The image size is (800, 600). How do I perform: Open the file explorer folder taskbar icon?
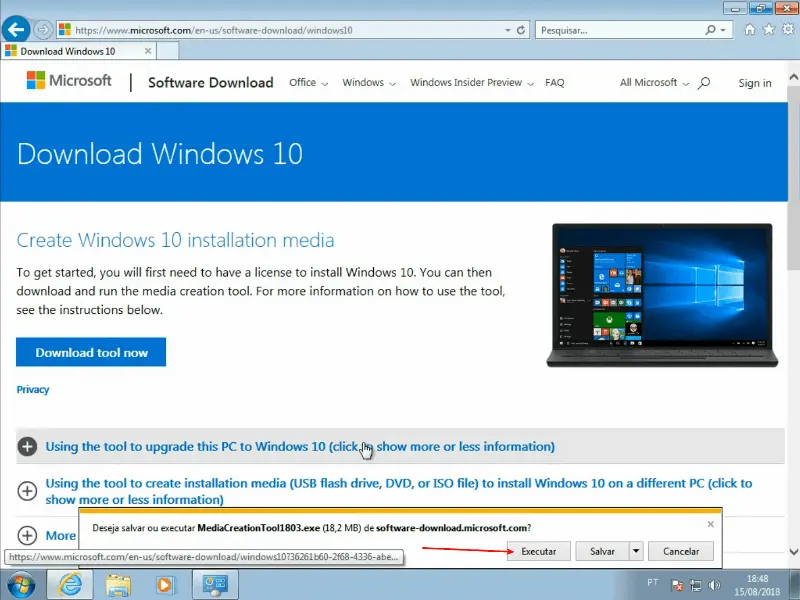pyautogui.click(x=118, y=585)
